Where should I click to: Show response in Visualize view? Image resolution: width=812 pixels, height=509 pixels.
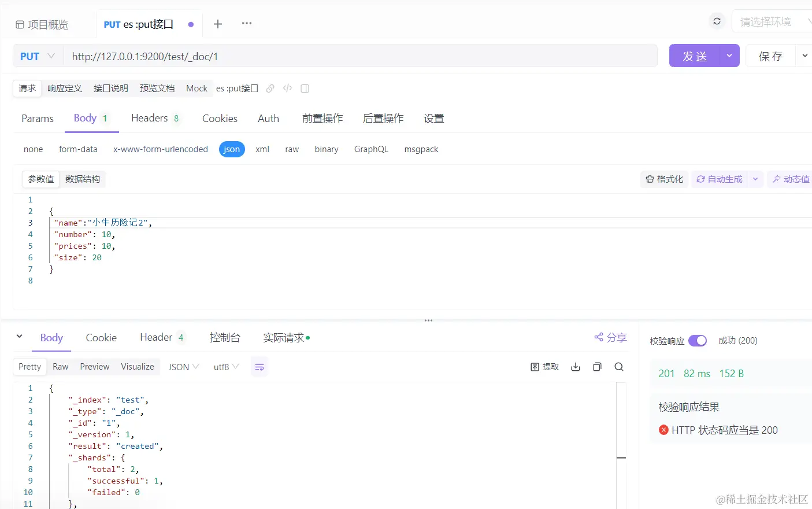click(x=138, y=367)
